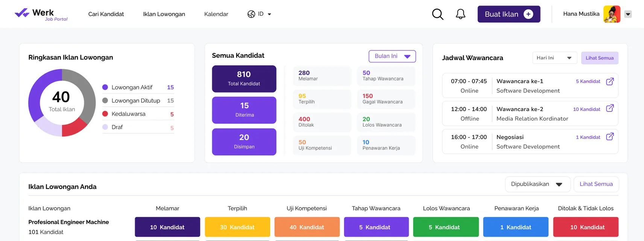Open the user account dropdown arrow
This screenshot has width=644, height=241.
coord(628,14)
